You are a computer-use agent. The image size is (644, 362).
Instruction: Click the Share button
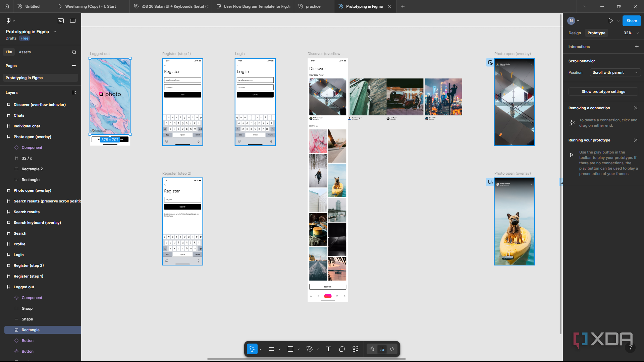tap(632, 21)
